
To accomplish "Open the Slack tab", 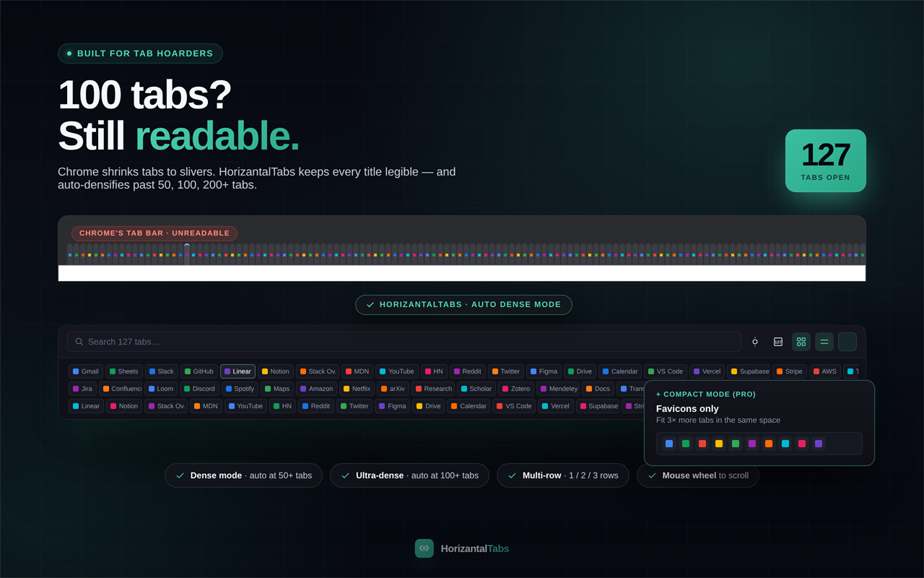I will pos(162,371).
